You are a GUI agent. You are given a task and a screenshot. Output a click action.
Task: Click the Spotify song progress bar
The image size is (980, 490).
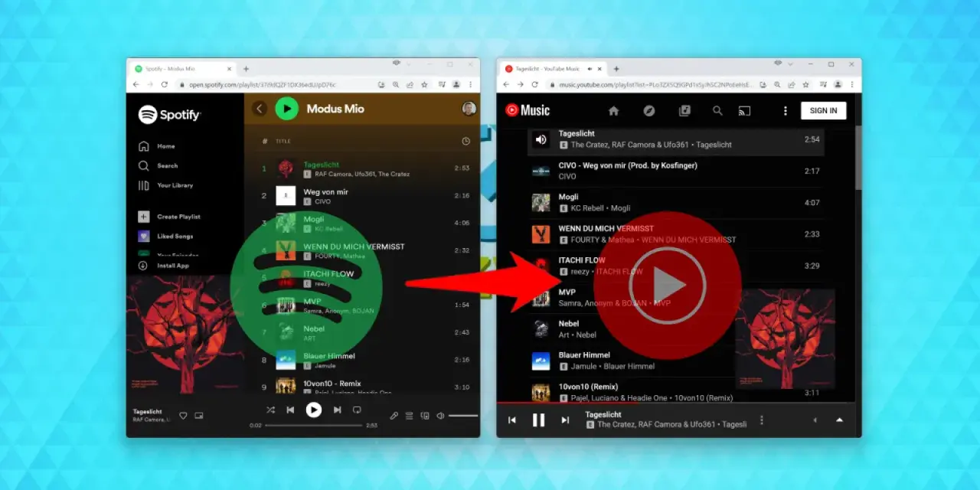point(313,425)
